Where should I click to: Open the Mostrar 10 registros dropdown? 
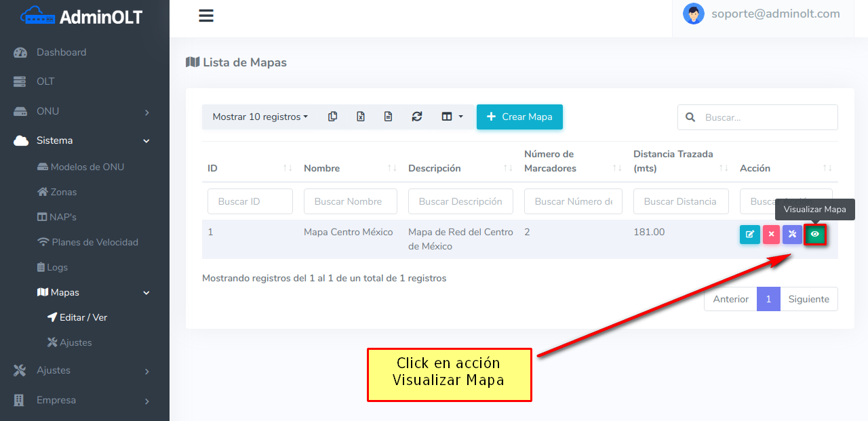click(260, 117)
